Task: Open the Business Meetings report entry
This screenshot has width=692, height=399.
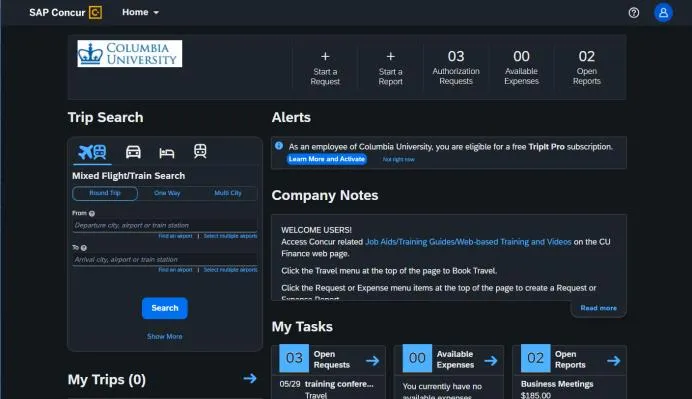Action: (557, 384)
